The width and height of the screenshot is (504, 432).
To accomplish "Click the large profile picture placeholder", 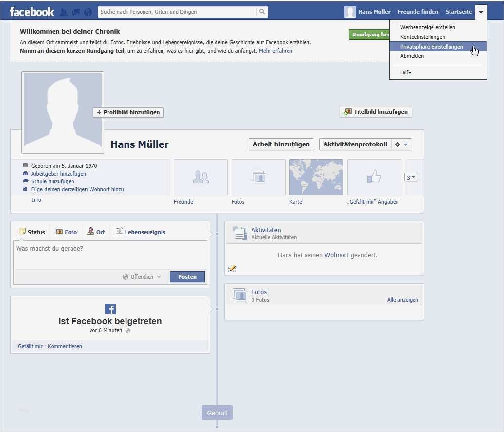I will pos(63,112).
